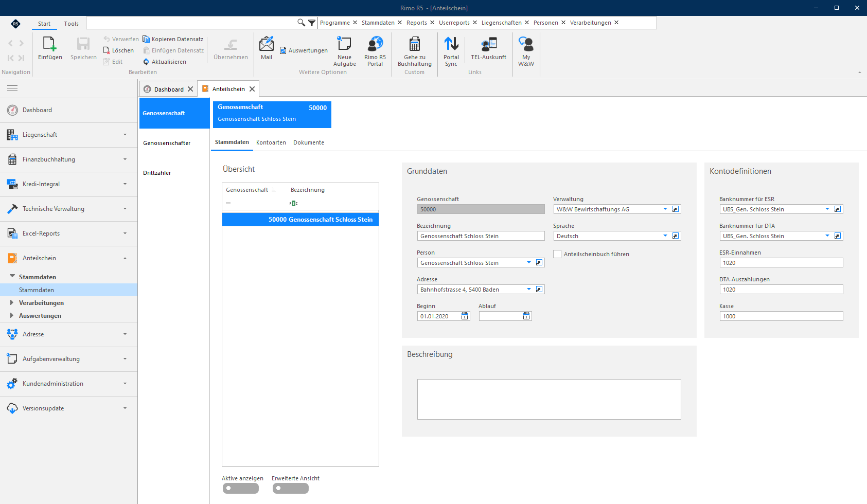867x504 pixels.
Task: Open Rimo R5 Portal icon
Action: coord(375,44)
